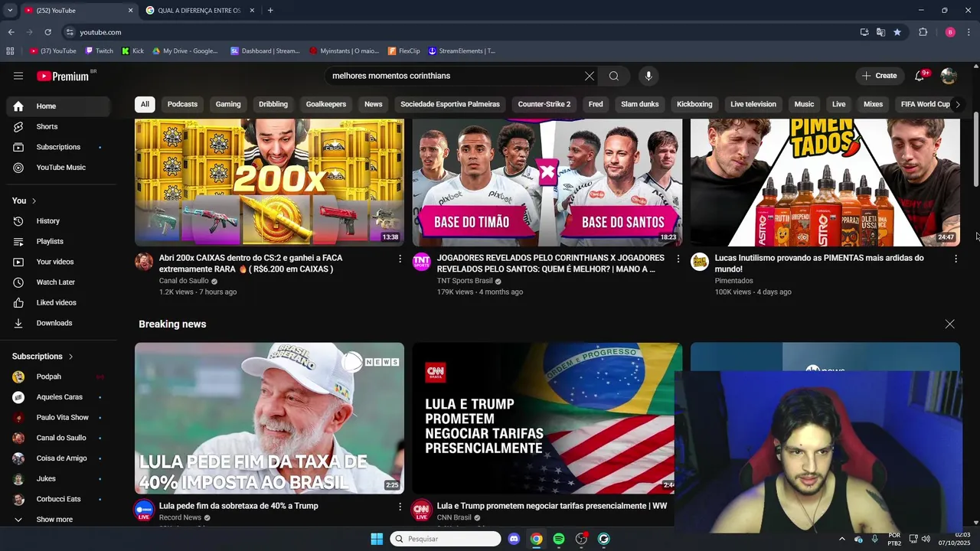Viewport: 980px width, 551px height.
Task: Open a new browser tab
Action: 270,10
